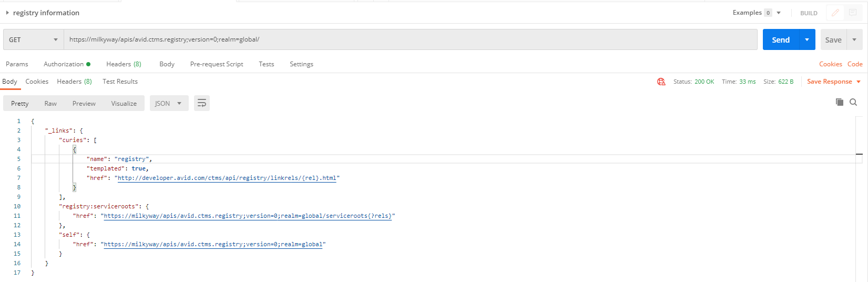868x282 pixels.
Task: Open search in response body
Action: 853,102
